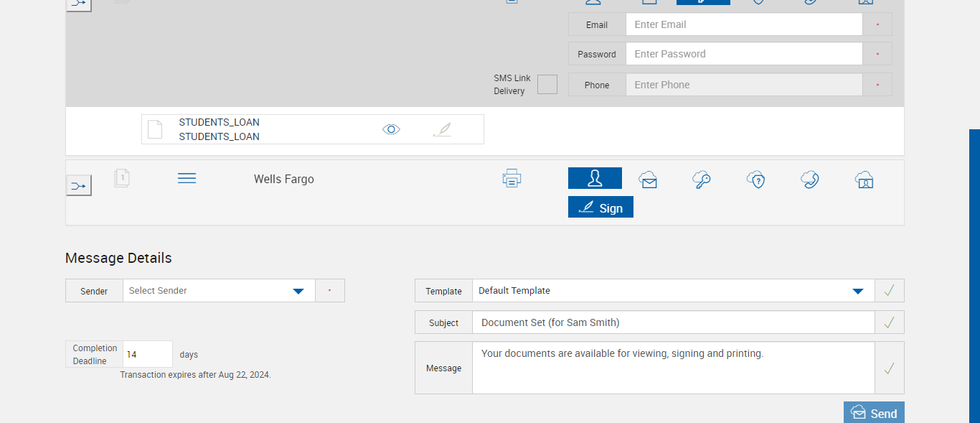Select the cloud email authentication icon

(x=648, y=180)
